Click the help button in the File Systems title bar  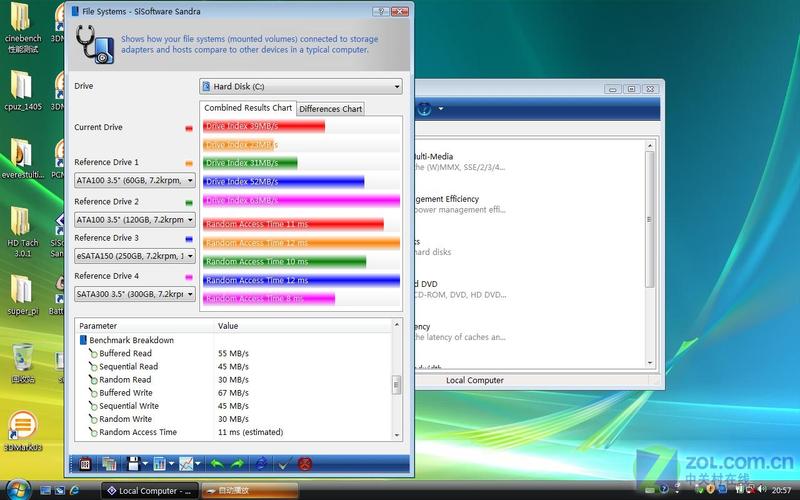click(381, 11)
